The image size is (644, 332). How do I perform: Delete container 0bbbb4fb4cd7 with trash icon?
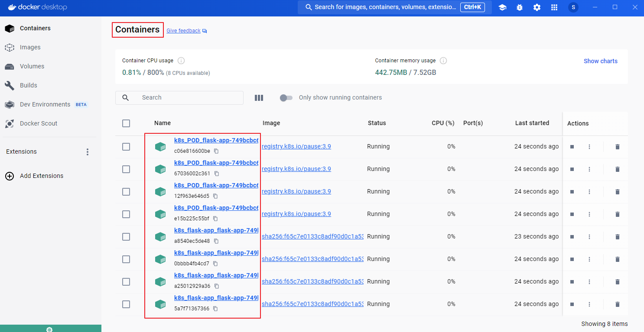point(618,259)
